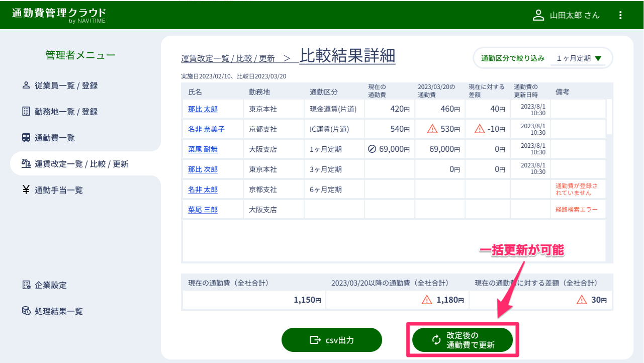The width and height of the screenshot is (644, 363).
Task: Click the refresh icon on the update button
Action: 436,340
